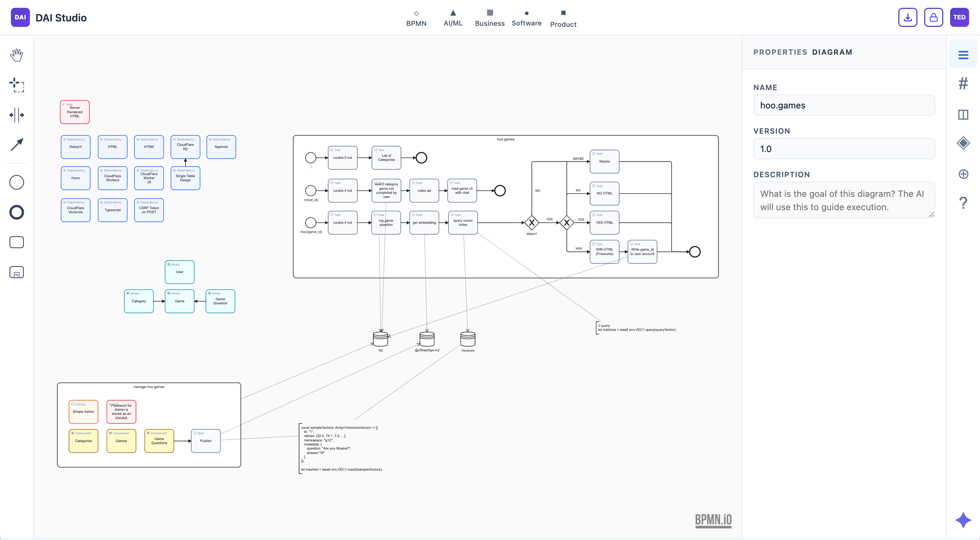
Task: Select the get embedding task
Action: coord(424,222)
